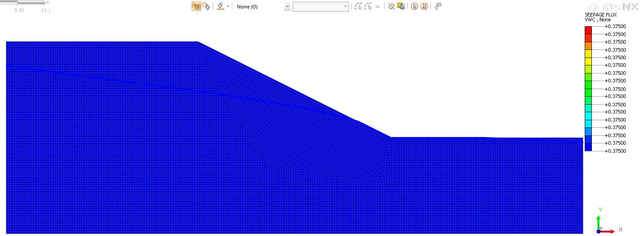Click the pick/unpick selection icon
This screenshot has width=644, height=236.
point(206,6)
